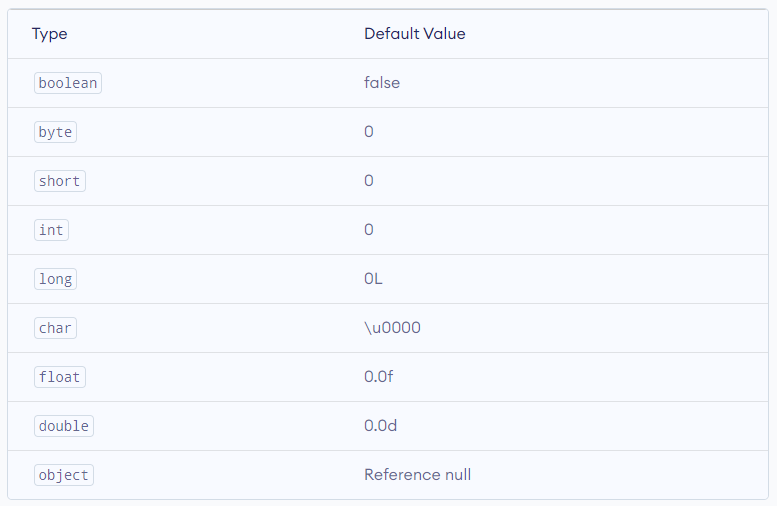Click the Reference null text
The image size is (777, 506).
tap(418, 475)
